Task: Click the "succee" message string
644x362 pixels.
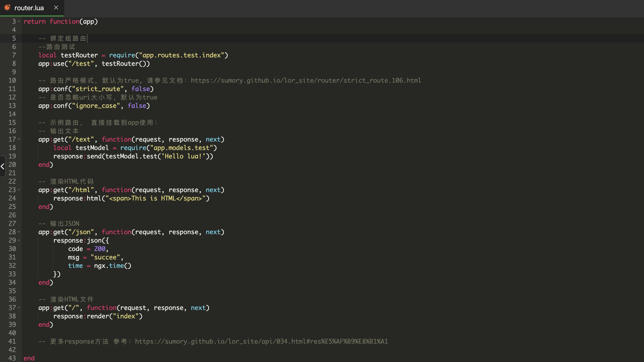Action: (x=105, y=257)
